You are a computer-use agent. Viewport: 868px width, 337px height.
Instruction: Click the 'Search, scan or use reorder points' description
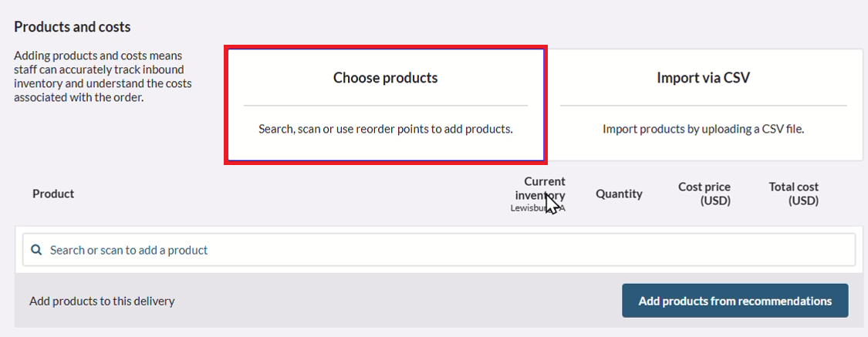386,130
